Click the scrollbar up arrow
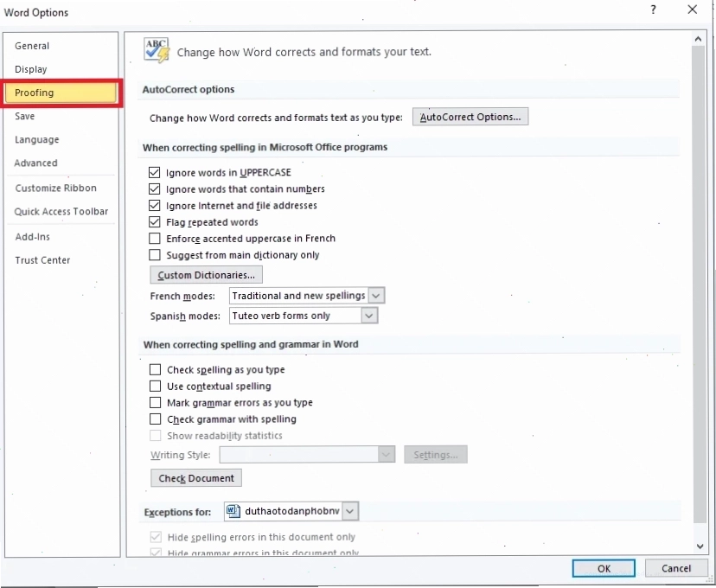 (698, 40)
